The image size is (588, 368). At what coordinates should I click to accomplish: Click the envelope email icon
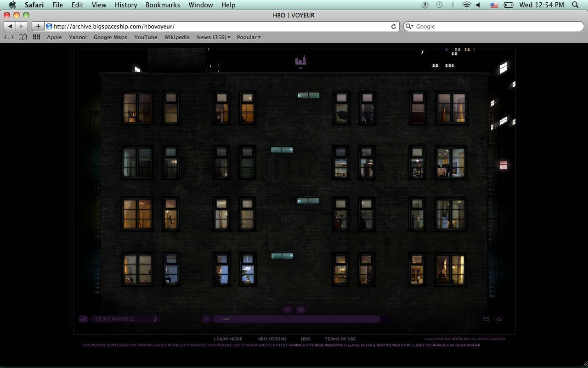(x=486, y=319)
